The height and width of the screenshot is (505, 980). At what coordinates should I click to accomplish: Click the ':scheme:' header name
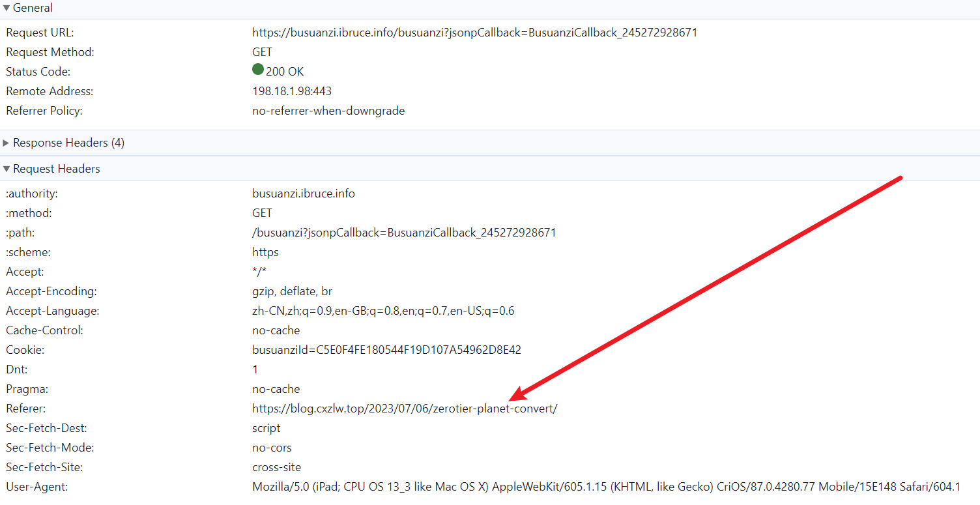click(28, 252)
